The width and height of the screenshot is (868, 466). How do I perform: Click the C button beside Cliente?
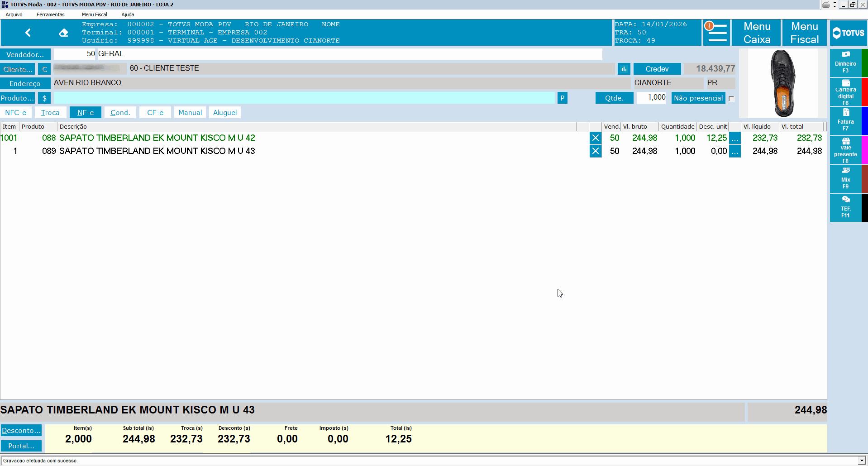tap(44, 69)
